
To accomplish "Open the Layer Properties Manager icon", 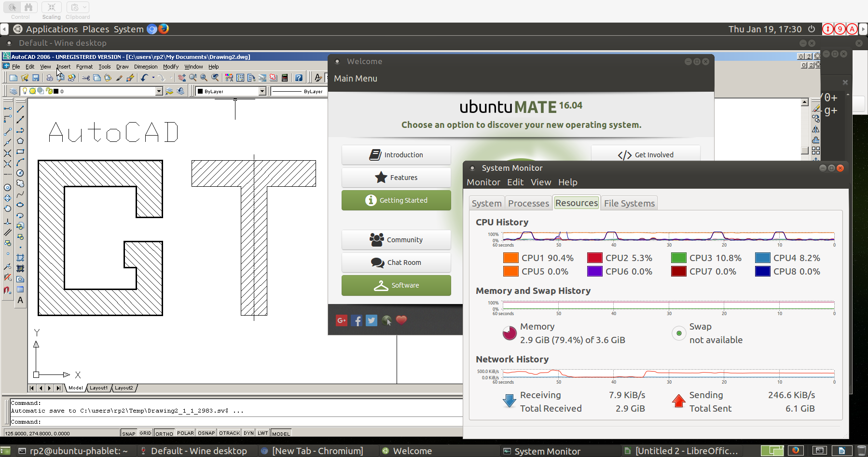I will (x=14, y=91).
